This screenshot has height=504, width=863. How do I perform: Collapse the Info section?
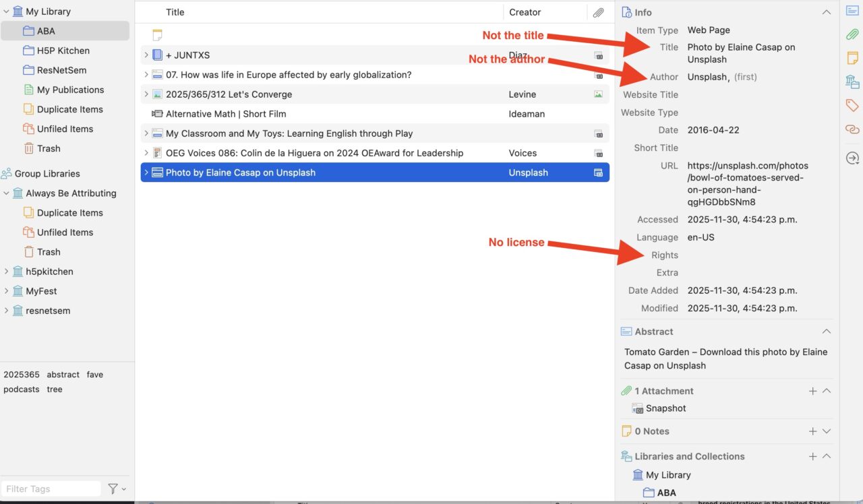(x=826, y=12)
